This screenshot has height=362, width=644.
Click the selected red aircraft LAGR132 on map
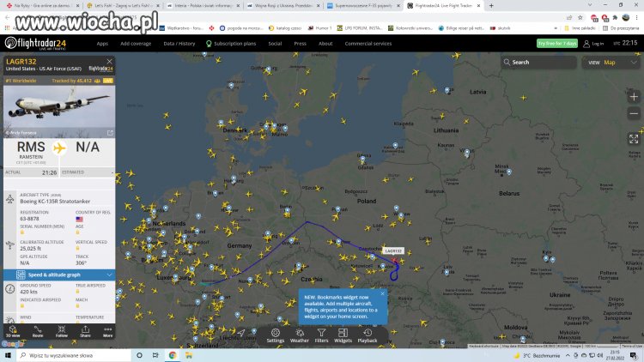point(395,261)
